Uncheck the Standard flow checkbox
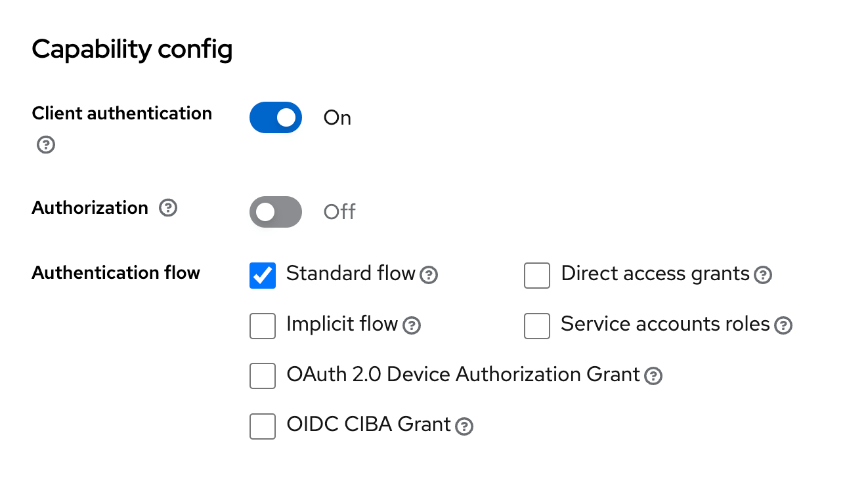Viewport: 868px width, 496px height. pyautogui.click(x=263, y=276)
